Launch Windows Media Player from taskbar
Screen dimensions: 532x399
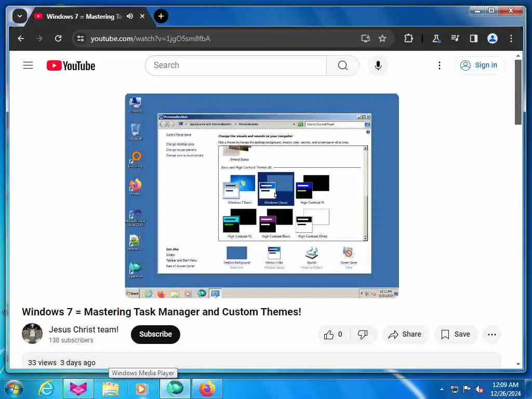141,389
